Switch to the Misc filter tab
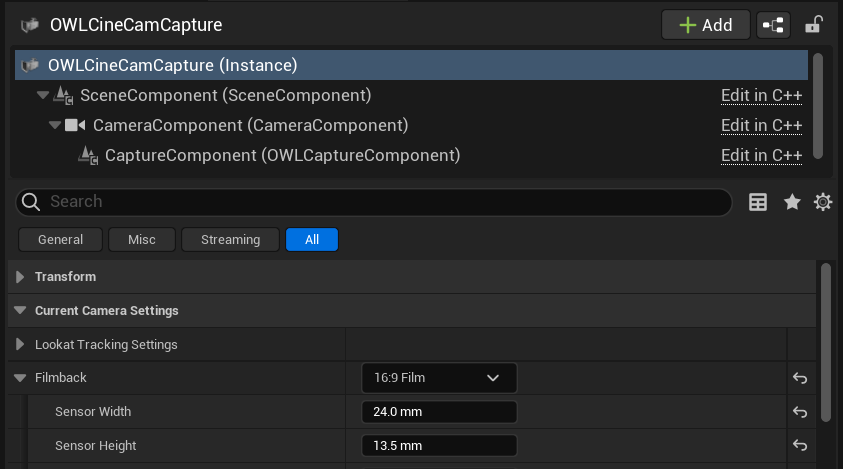 tap(142, 240)
